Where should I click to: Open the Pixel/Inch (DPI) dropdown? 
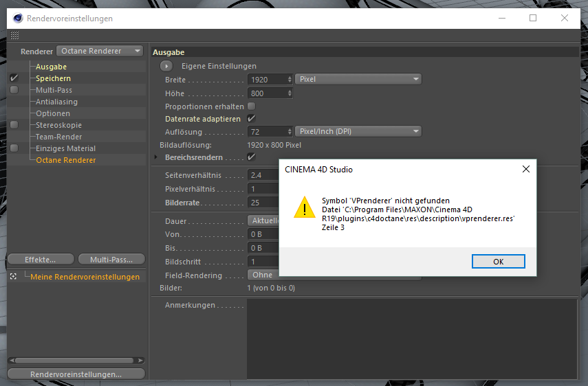[358, 131]
